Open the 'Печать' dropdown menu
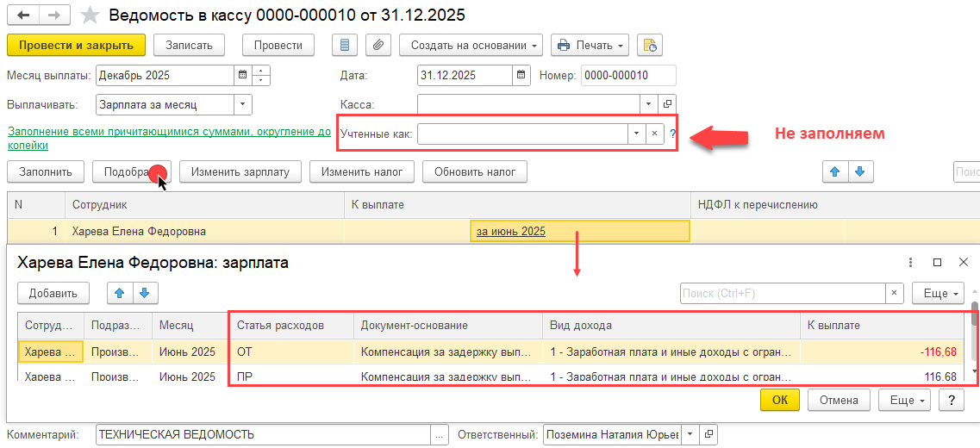The image size is (980, 448). click(x=590, y=46)
